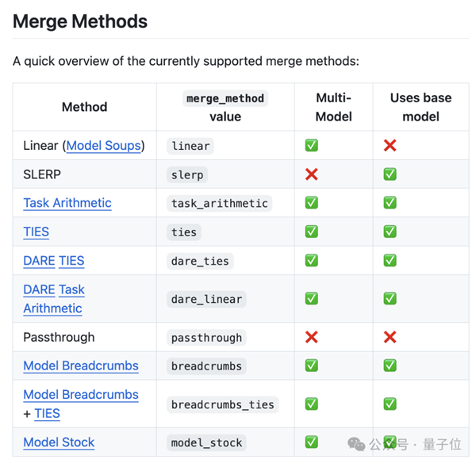Click Multi-Model check mark in Task Arithmetic row
476x463 pixels.
(x=312, y=203)
